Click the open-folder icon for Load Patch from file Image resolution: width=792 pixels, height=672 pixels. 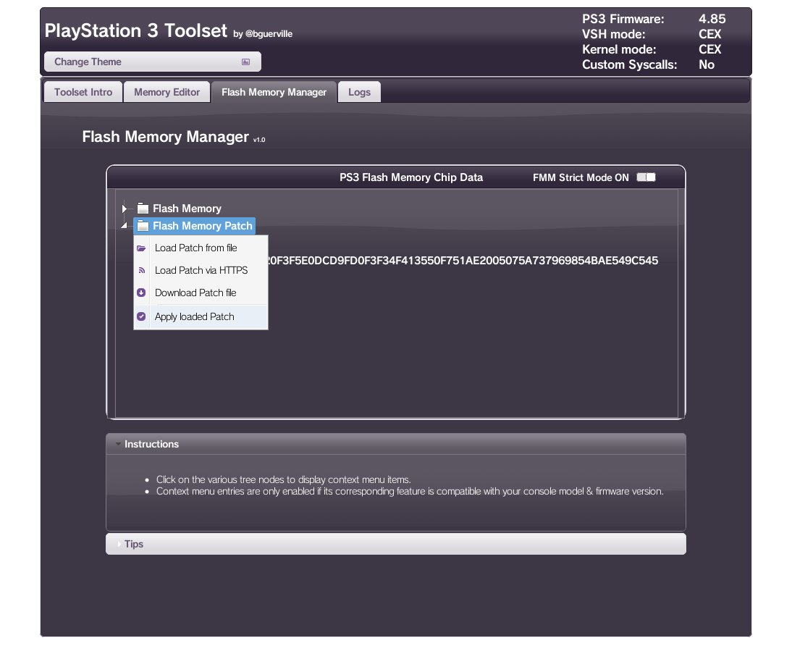click(x=141, y=248)
